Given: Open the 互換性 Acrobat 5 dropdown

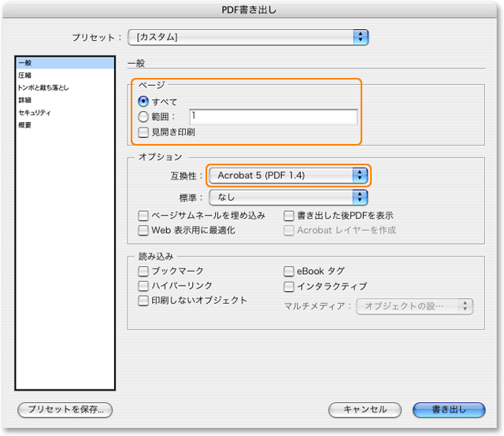Looking at the screenshot, I should (x=288, y=175).
